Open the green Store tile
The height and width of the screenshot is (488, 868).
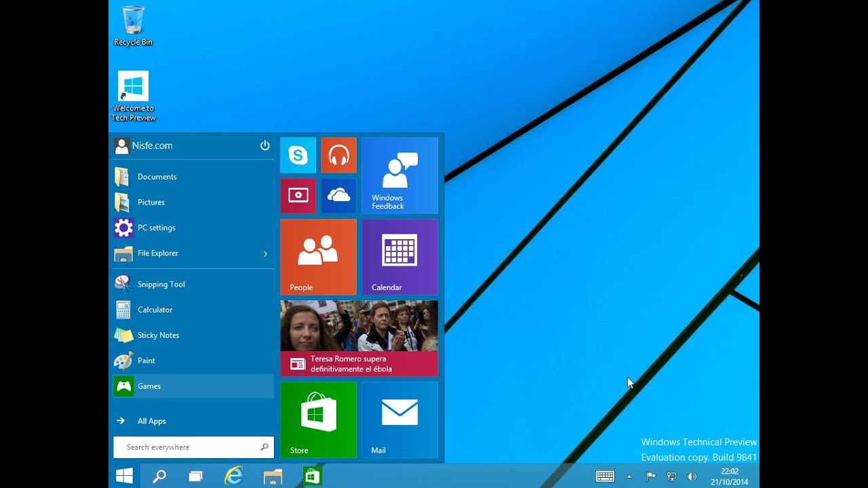[x=318, y=420]
